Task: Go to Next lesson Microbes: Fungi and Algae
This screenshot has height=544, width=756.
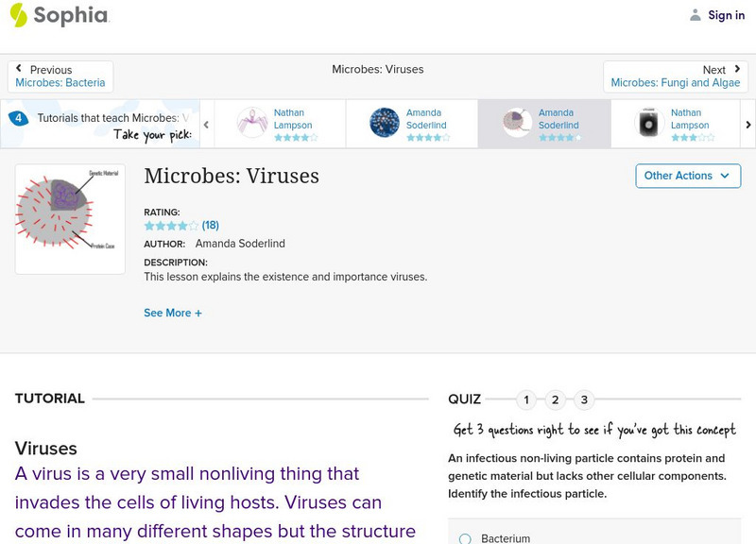Action: point(673,76)
